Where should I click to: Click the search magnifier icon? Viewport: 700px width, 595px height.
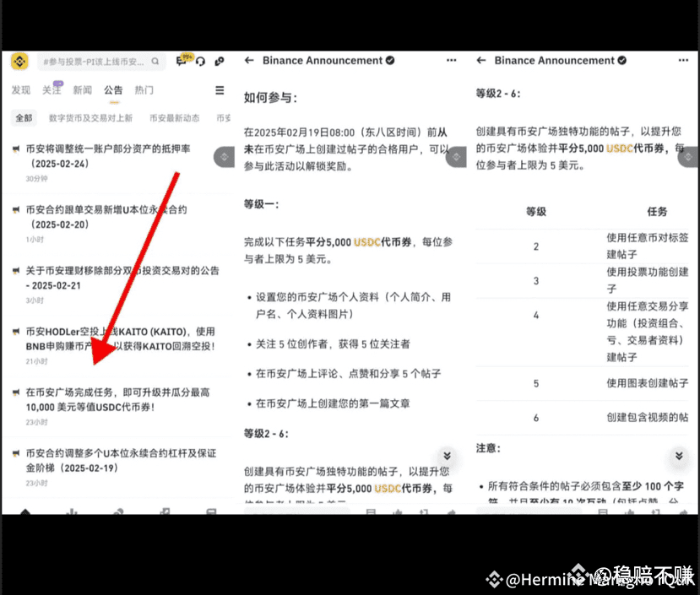[155, 61]
